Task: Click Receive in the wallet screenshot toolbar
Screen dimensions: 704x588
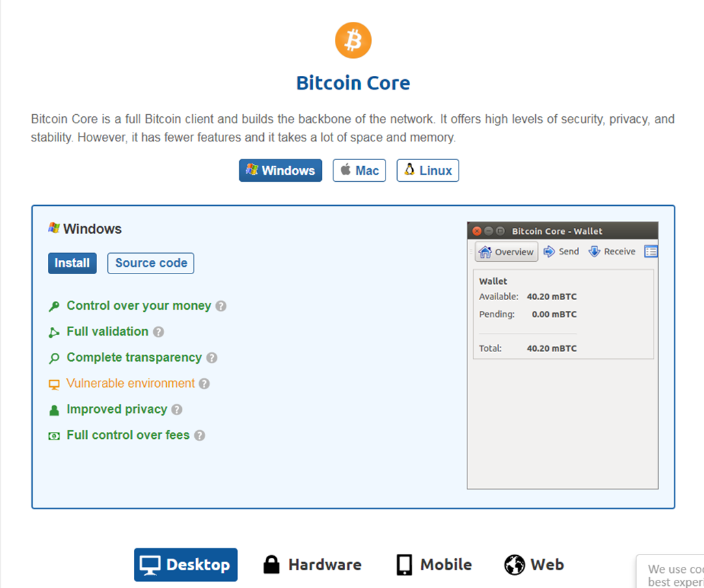Action: (612, 252)
